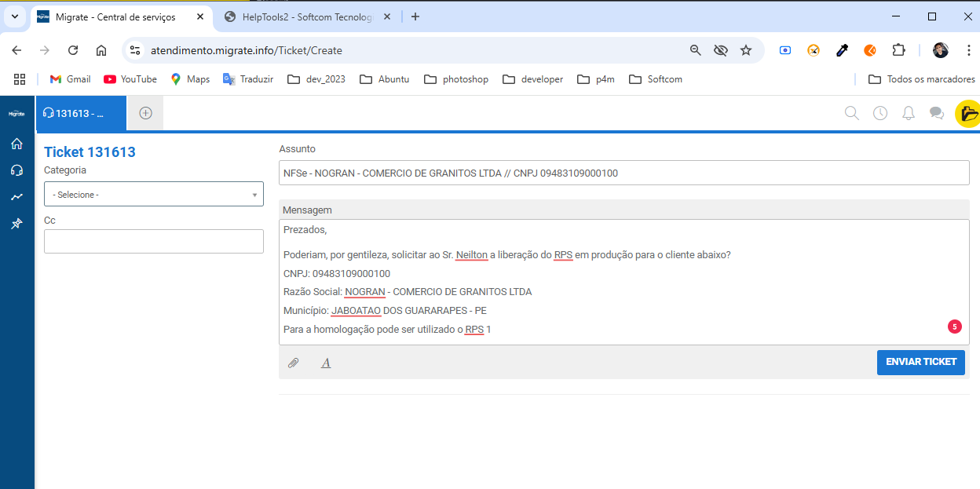This screenshot has width=980, height=489.
Task: Open the statistics chart icon in the sidebar
Action: pyautogui.click(x=16, y=197)
